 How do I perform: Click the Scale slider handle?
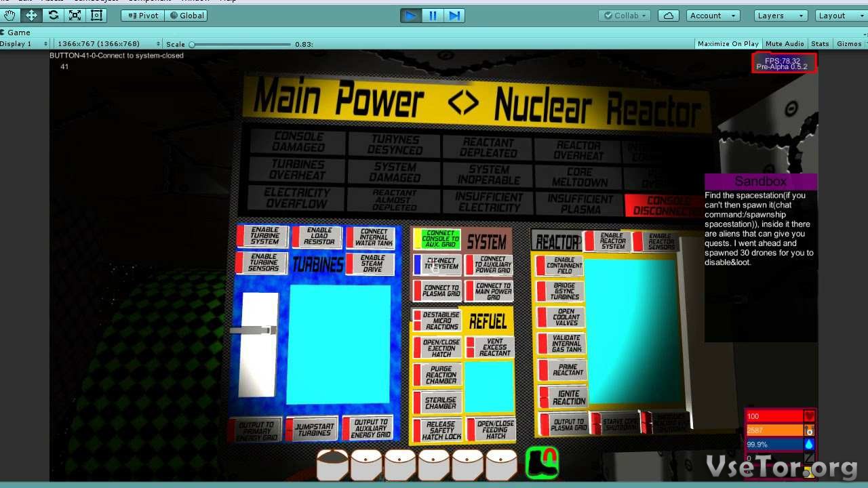(x=192, y=44)
